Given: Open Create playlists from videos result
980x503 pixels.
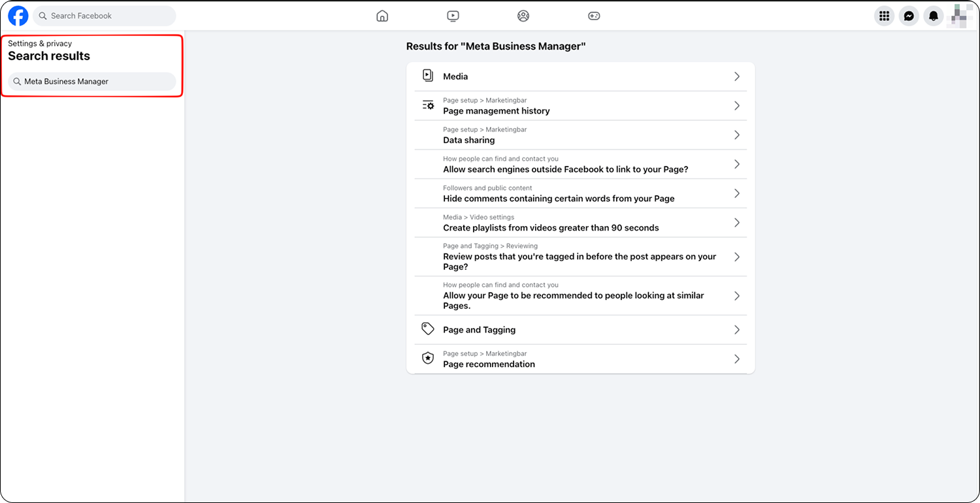Looking at the screenshot, I should tap(581, 223).
